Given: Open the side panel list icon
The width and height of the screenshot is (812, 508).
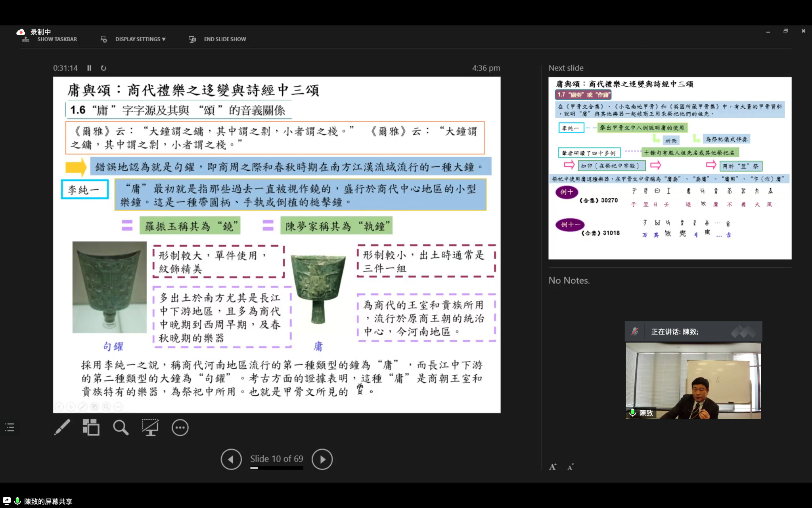Looking at the screenshot, I should tap(10, 427).
